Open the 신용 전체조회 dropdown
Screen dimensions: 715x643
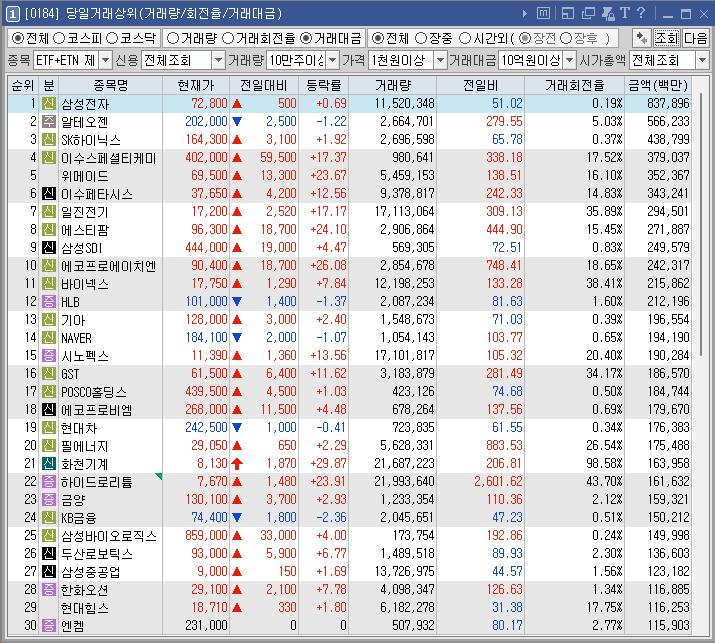tap(219, 60)
